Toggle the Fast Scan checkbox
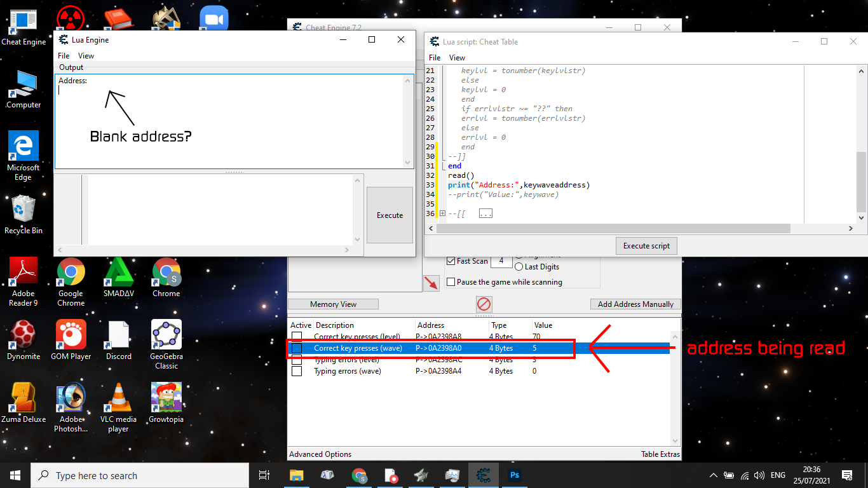 tap(451, 261)
